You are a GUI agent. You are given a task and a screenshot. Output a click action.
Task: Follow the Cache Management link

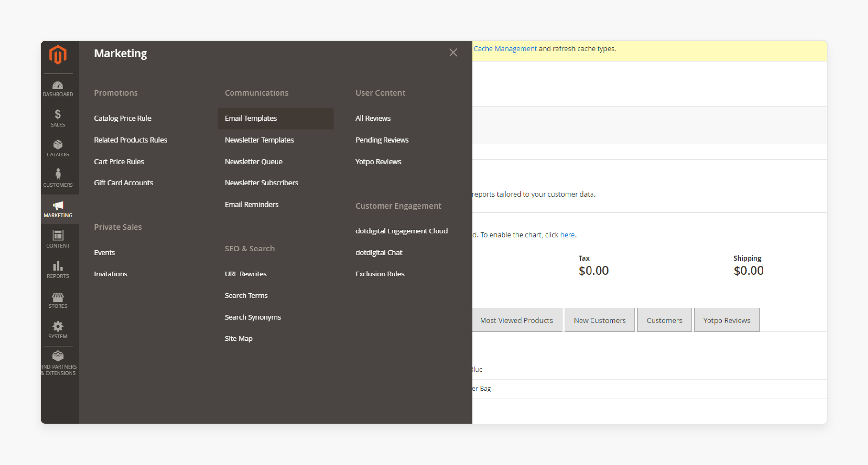[505, 49]
